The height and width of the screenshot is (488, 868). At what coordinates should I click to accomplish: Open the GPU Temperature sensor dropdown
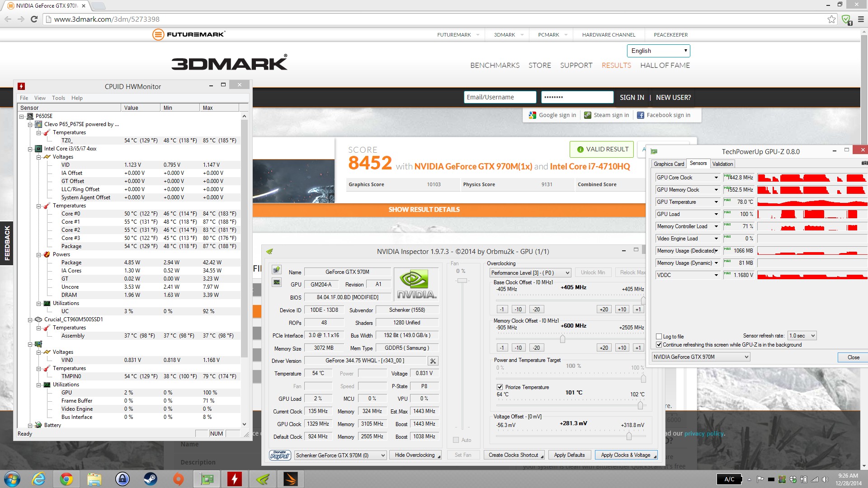[716, 202]
